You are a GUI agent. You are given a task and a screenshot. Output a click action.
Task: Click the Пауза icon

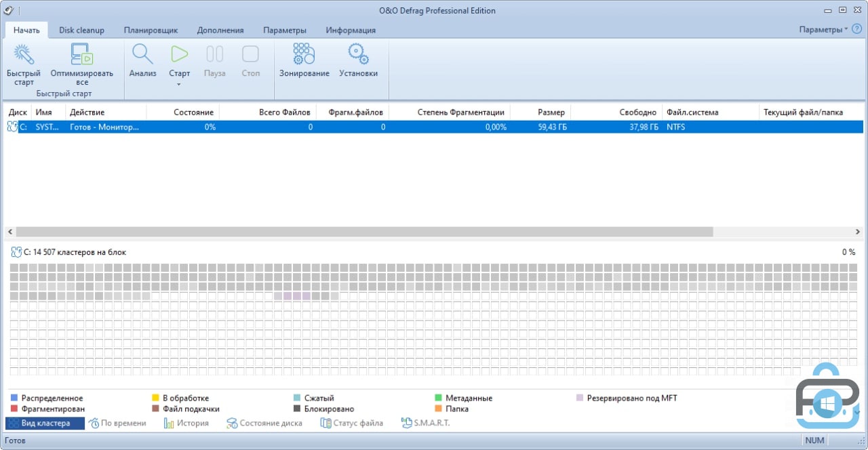coord(215,54)
